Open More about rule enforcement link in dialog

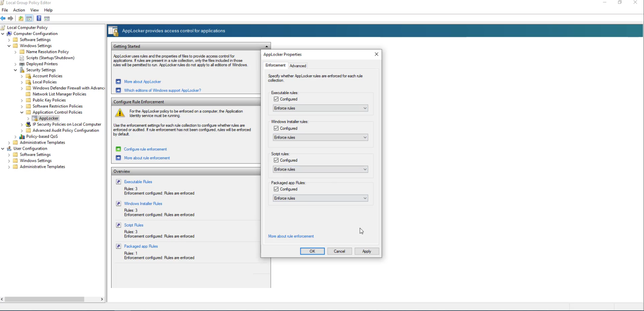click(291, 236)
